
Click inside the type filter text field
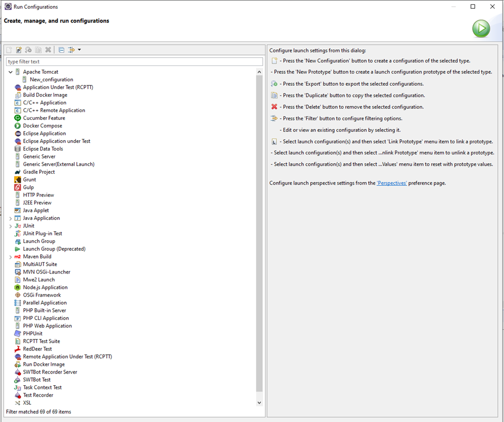(x=134, y=62)
